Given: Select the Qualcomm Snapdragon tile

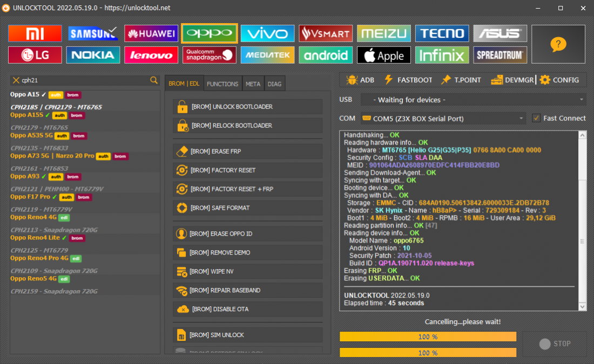Looking at the screenshot, I should click(x=210, y=55).
